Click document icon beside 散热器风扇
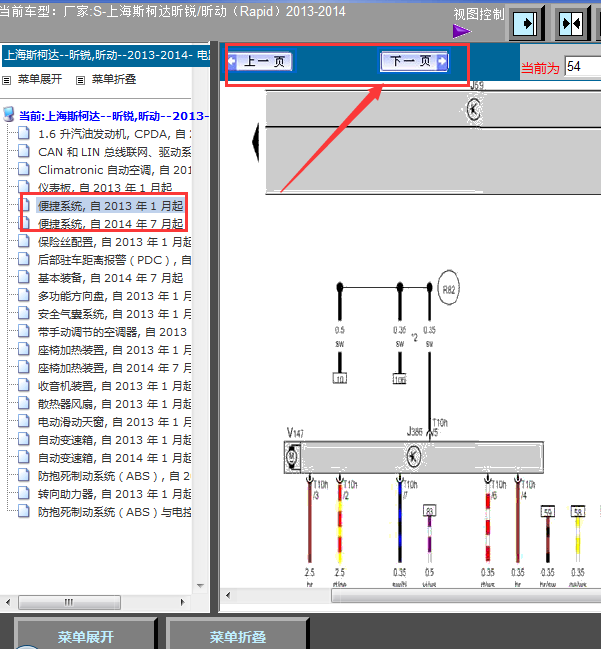This screenshot has height=649, width=601. pyautogui.click(x=24, y=403)
